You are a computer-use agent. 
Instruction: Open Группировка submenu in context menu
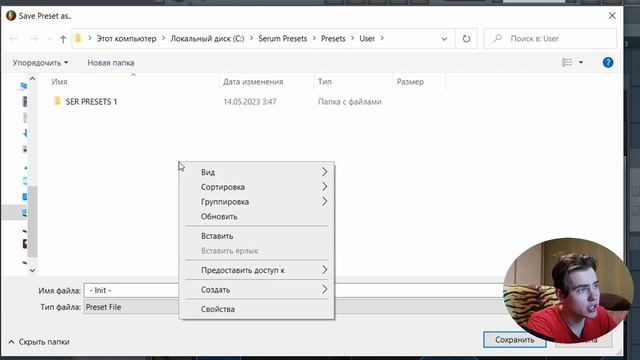pyautogui.click(x=257, y=202)
